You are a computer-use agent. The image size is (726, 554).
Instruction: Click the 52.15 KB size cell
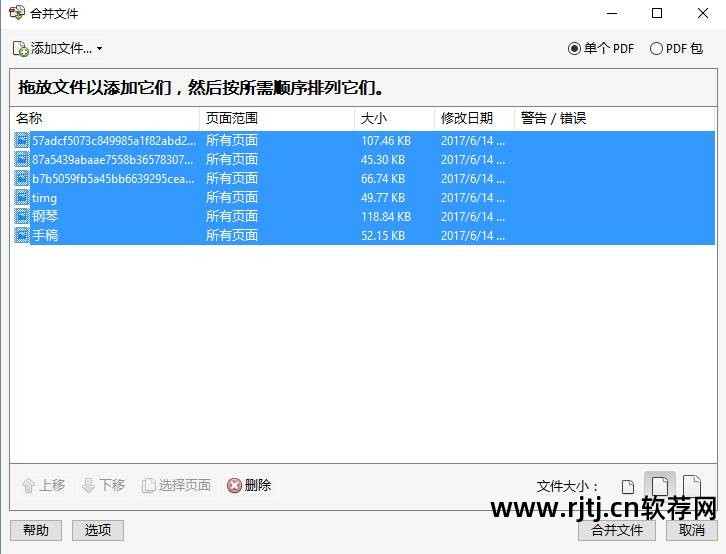pos(383,236)
